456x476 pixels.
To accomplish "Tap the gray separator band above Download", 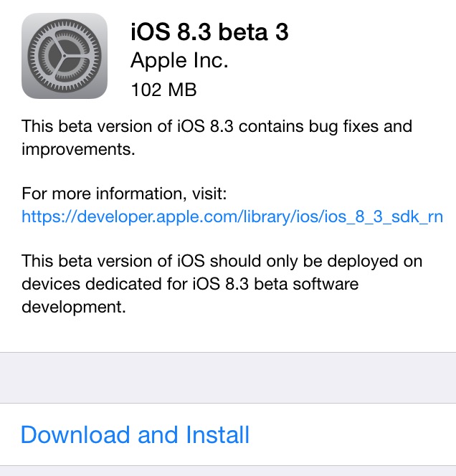I will coord(228,378).
